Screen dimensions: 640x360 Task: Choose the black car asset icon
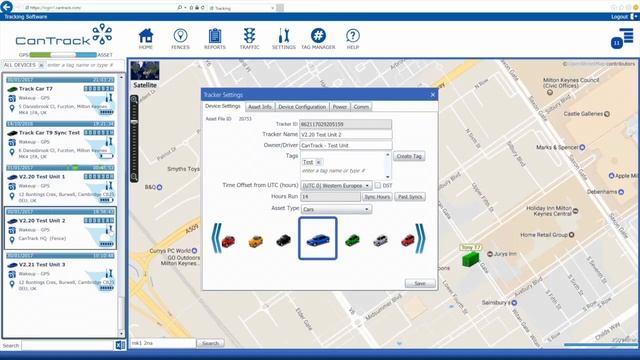click(283, 240)
